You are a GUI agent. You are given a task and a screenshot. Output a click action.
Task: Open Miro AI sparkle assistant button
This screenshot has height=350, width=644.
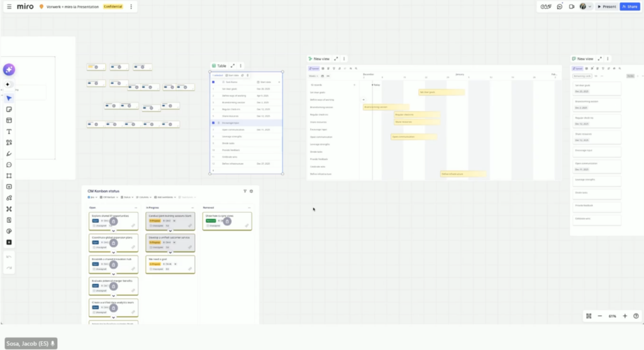click(9, 70)
